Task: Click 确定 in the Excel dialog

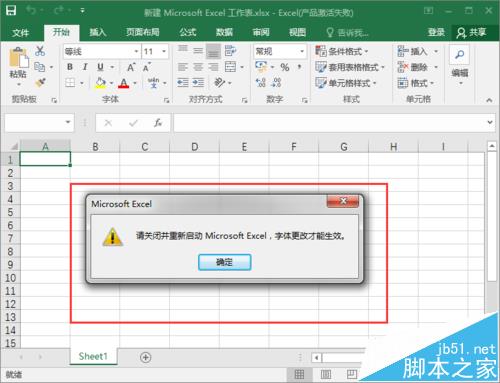Action: click(x=224, y=262)
